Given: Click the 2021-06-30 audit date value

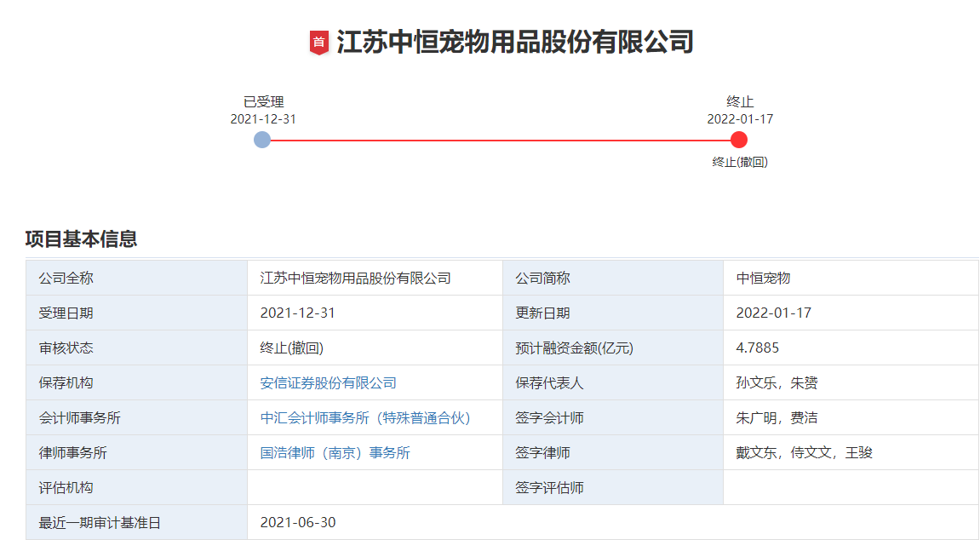Looking at the screenshot, I should click(x=297, y=522).
